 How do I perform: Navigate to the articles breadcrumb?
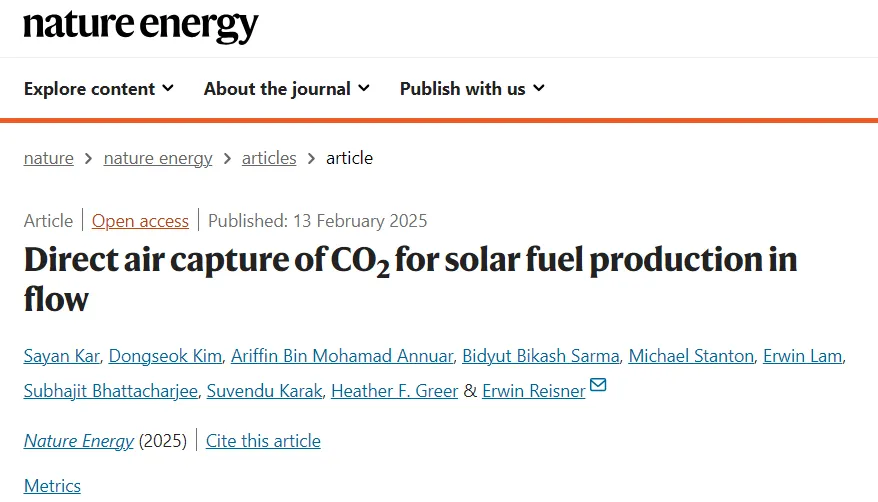(269, 158)
